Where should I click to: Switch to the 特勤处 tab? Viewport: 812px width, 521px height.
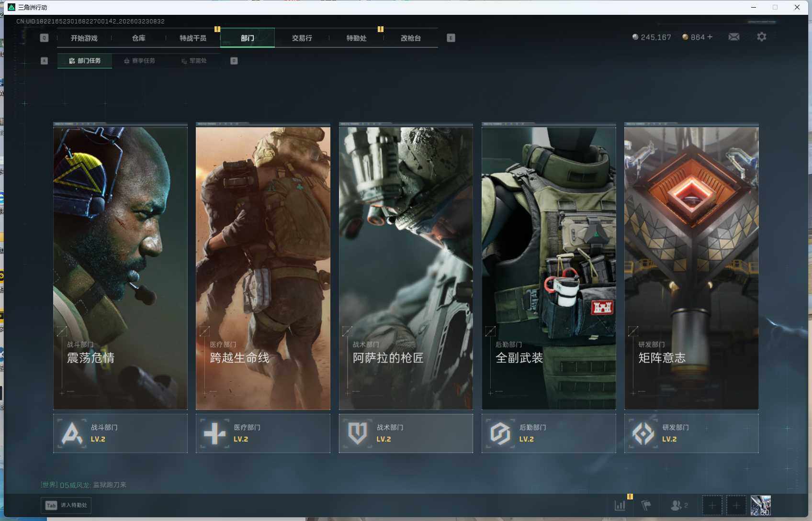pyautogui.click(x=357, y=38)
